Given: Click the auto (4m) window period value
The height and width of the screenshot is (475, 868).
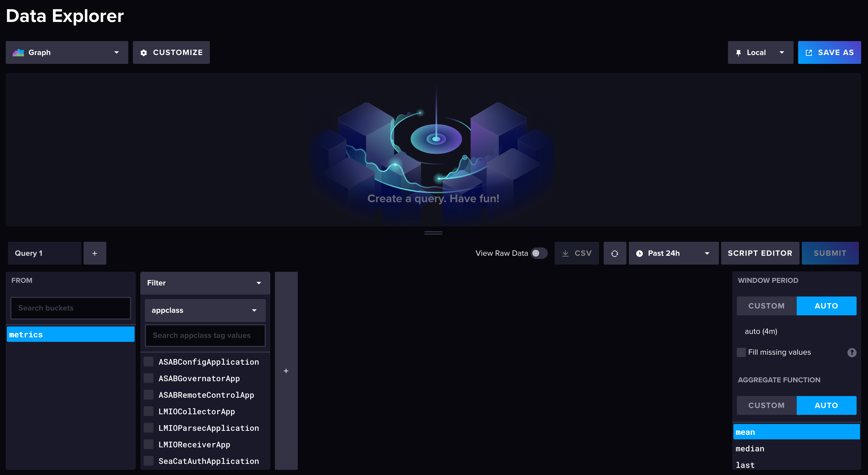Looking at the screenshot, I should (761, 332).
